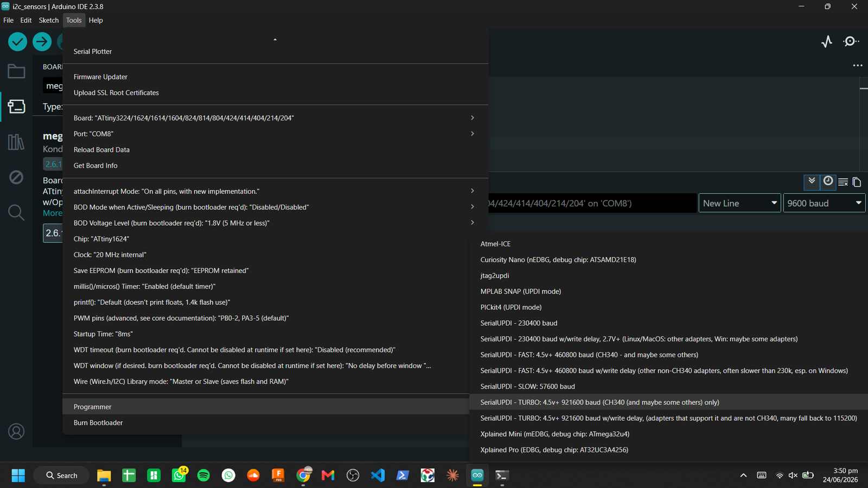Open the 9600 baud rate dropdown
The image size is (868, 488).
click(824, 203)
